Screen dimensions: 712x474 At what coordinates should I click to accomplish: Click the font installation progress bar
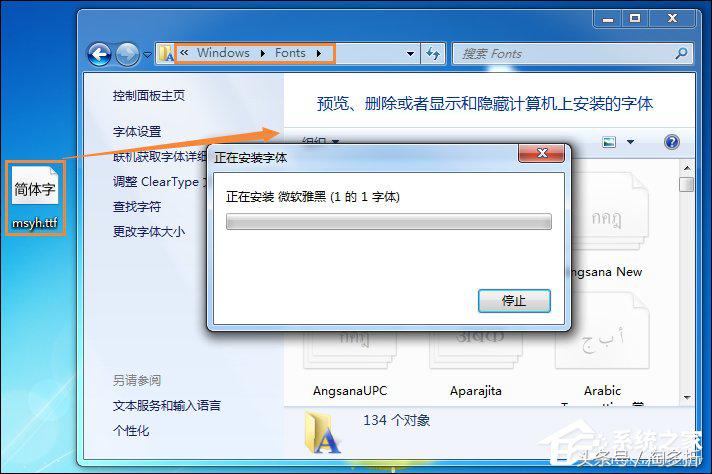coord(389,222)
